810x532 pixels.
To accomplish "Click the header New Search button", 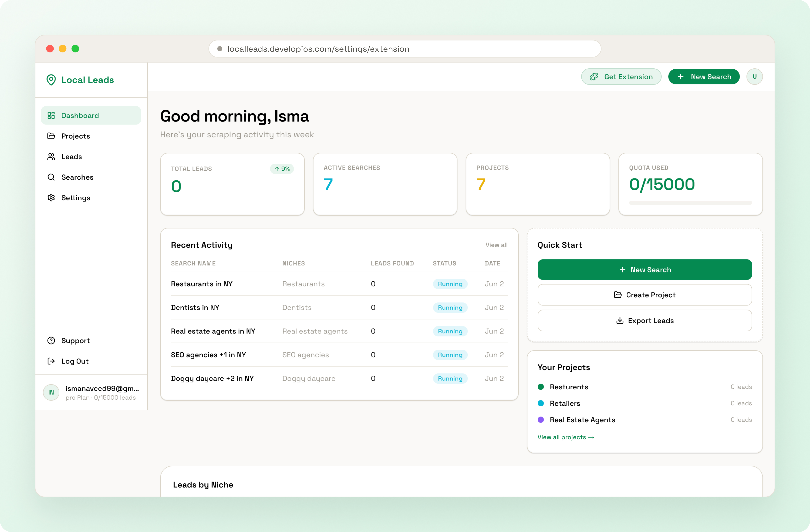I will coord(704,77).
